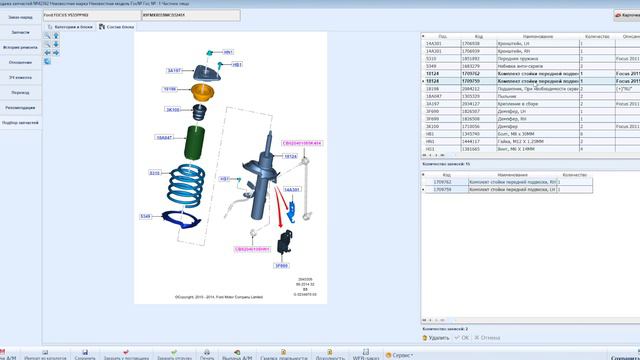Click the Наименование header of upper table
This screenshot has height=360, width=640.
(538, 36)
